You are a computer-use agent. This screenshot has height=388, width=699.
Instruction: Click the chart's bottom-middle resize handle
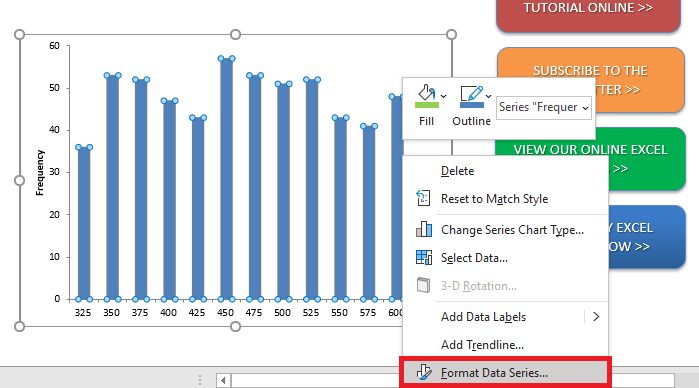coord(235,327)
